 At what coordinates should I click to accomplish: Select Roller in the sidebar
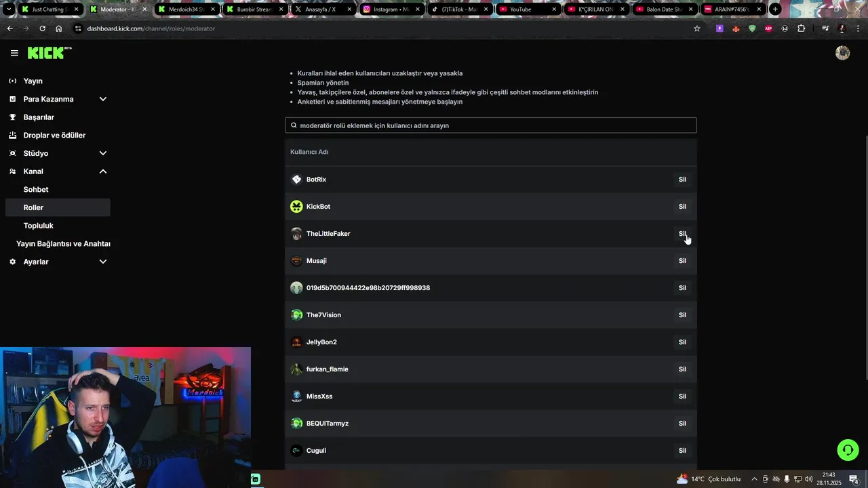(58, 207)
